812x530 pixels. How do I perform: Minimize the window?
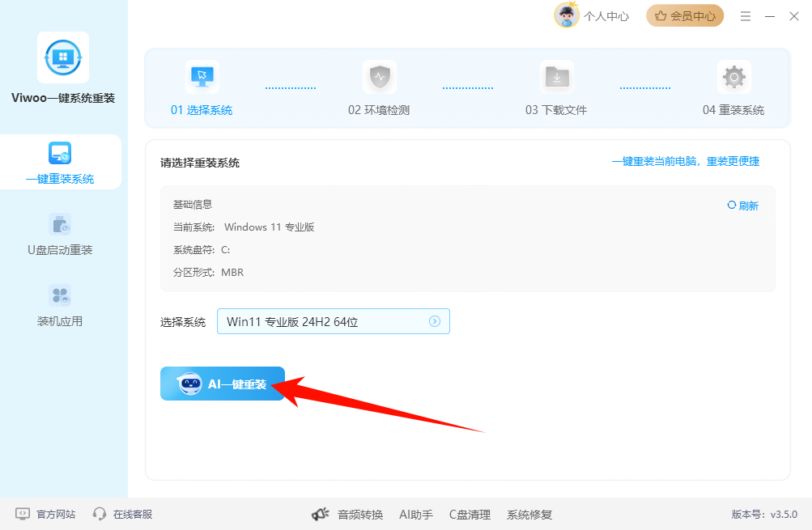[770, 16]
